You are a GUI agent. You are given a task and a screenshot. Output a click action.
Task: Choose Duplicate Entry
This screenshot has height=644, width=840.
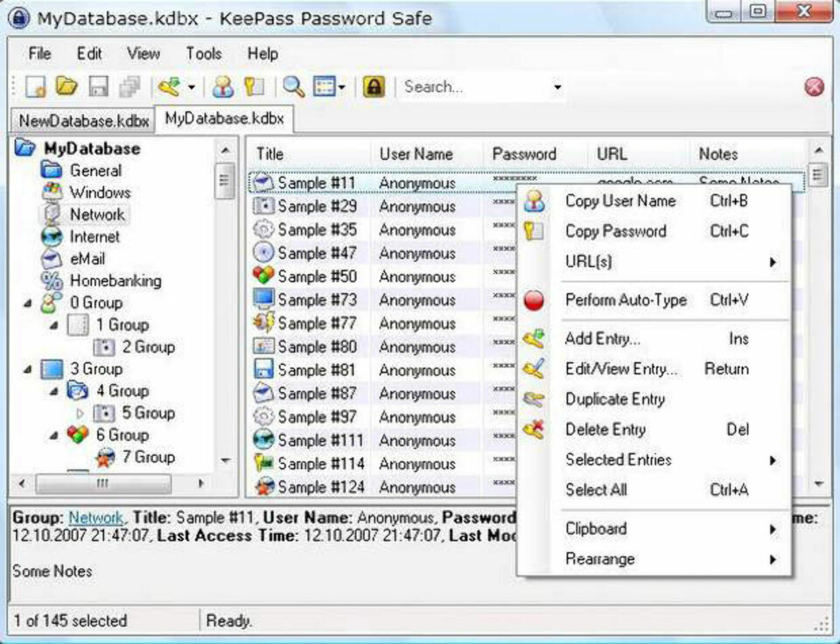[x=654, y=399]
